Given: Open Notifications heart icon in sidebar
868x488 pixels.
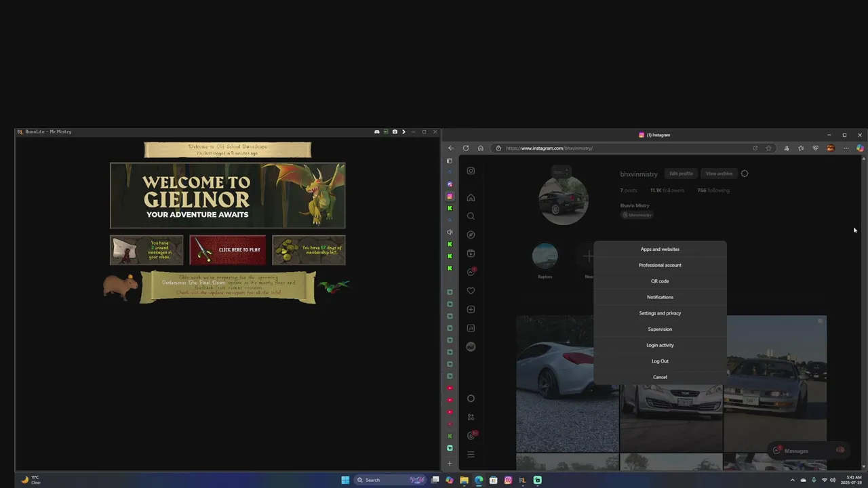Looking at the screenshot, I should [471, 291].
